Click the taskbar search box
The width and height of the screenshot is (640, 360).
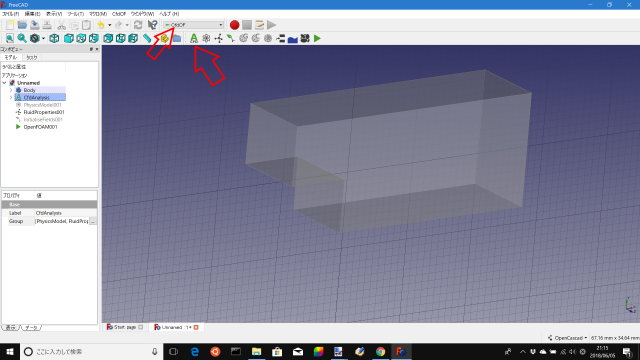coord(91,351)
